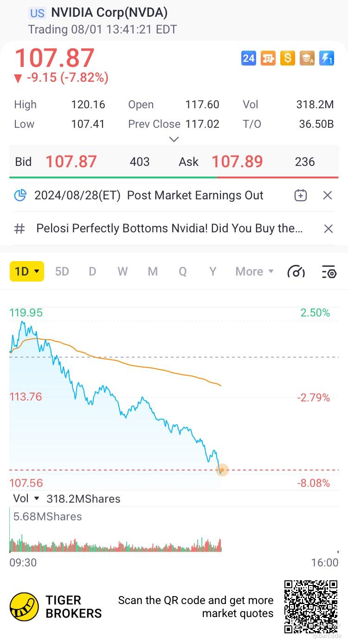Dismiss the earnings date notice
348x644 pixels.
[x=328, y=195]
